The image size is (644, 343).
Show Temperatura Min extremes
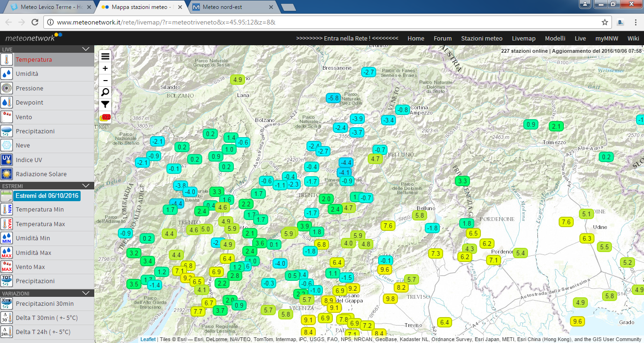coord(40,210)
